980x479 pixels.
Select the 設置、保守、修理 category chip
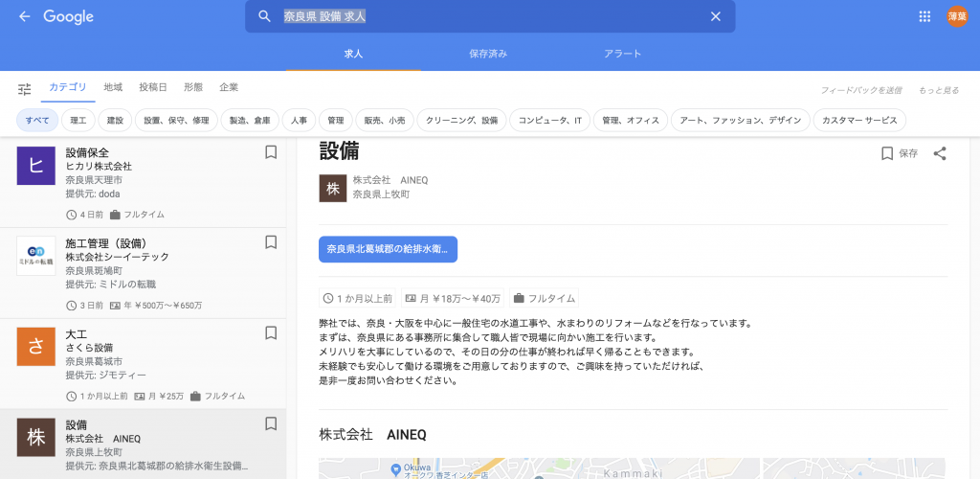click(176, 120)
